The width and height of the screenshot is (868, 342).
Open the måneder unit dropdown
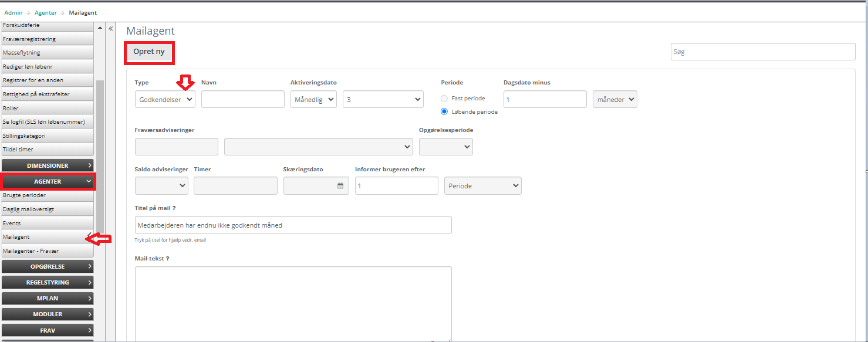tap(614, 100)
